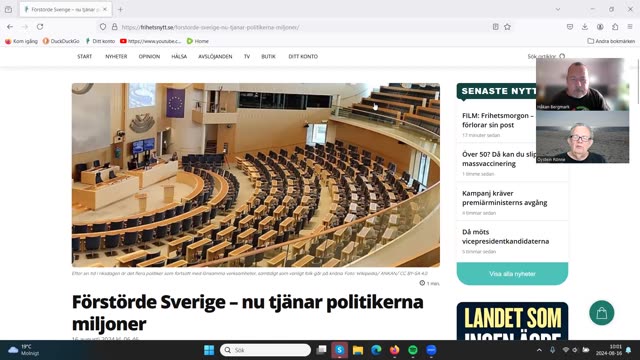Open Firefox View icon in tab strip
640x360 pixels.
[9, 9]
